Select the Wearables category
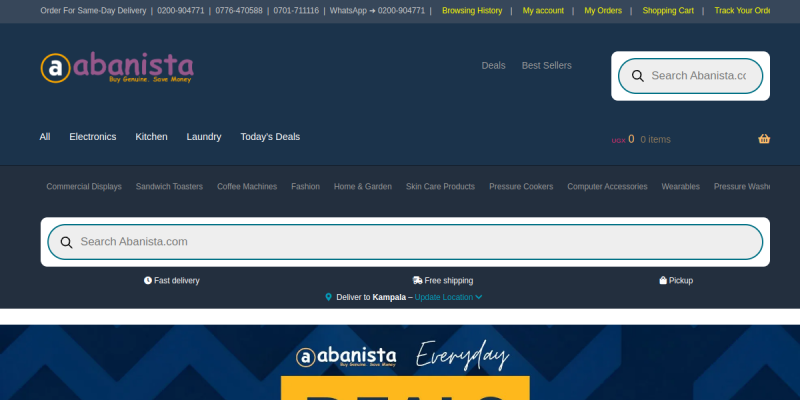 point(681,187)
